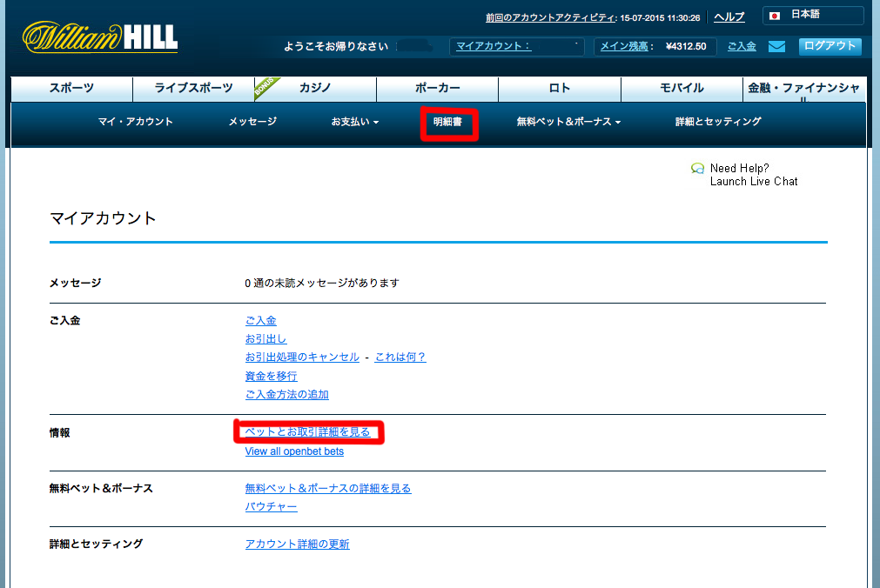Switch to the スポーツ tab
The height and width of the screenshot is (588, 880).
[x=71, y=88]
